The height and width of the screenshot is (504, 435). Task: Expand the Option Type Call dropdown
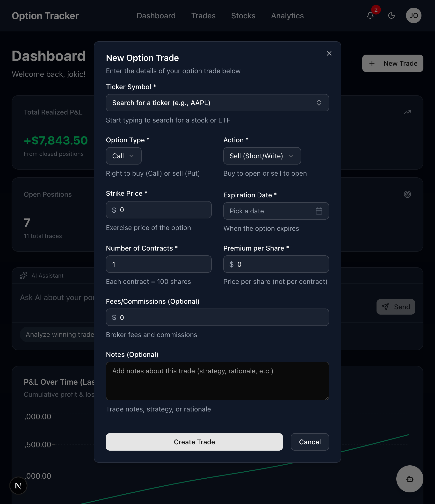click(123, 156)
